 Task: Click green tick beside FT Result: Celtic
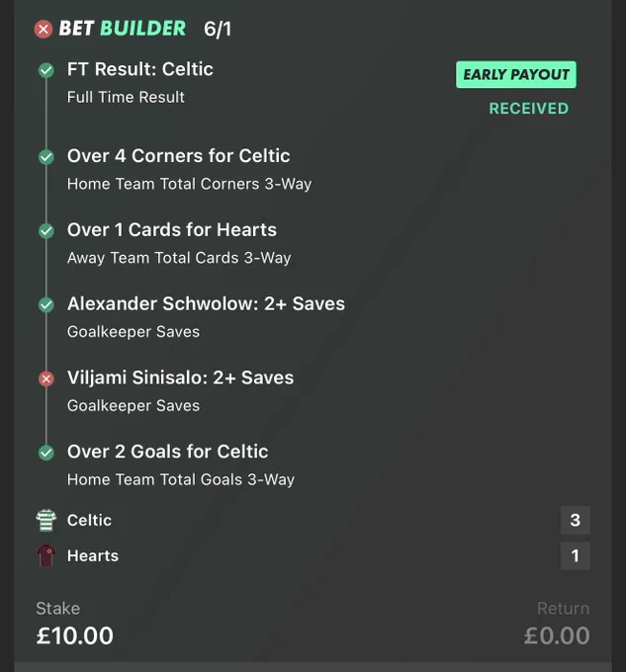click(46, 70)
